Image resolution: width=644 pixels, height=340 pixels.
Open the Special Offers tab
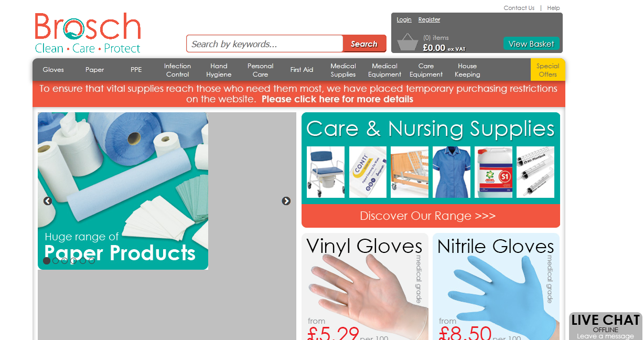[548, 70]
